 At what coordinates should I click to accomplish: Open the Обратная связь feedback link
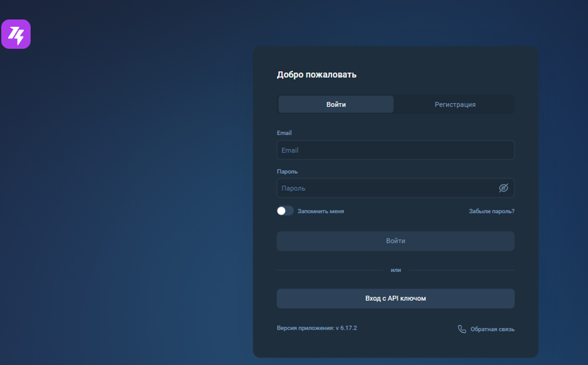pyautogui.click(x=492, y=329)
